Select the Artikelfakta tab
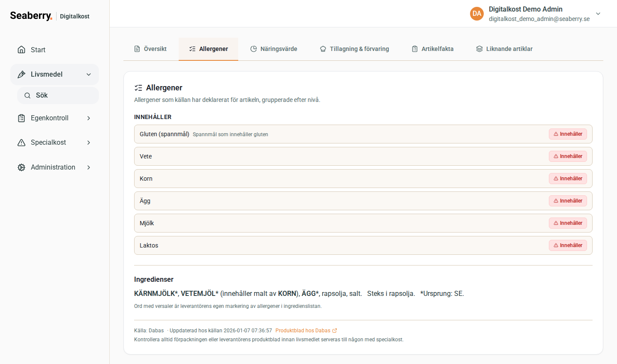 pos(433,49)
